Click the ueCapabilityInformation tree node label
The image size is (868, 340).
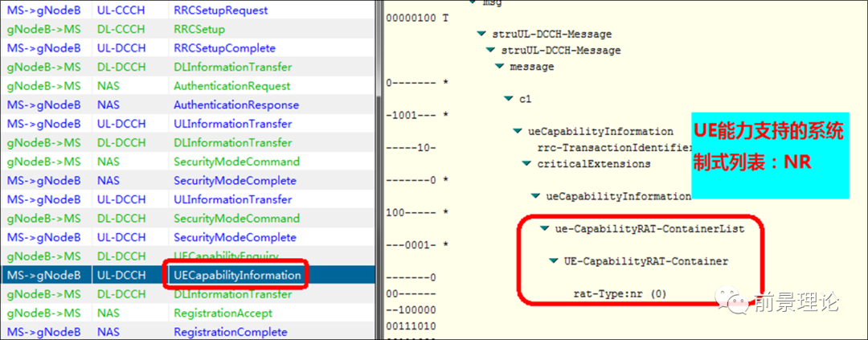tap(600, 131)
